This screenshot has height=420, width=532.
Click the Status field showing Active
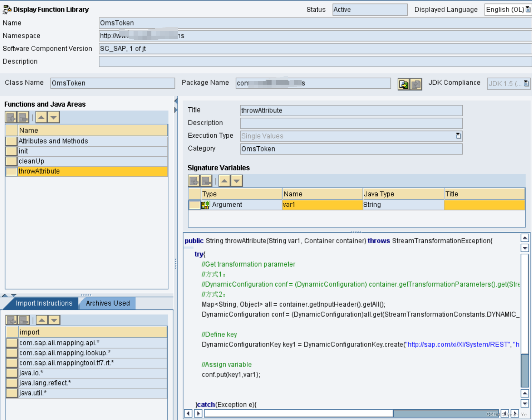tap(370, 10)
